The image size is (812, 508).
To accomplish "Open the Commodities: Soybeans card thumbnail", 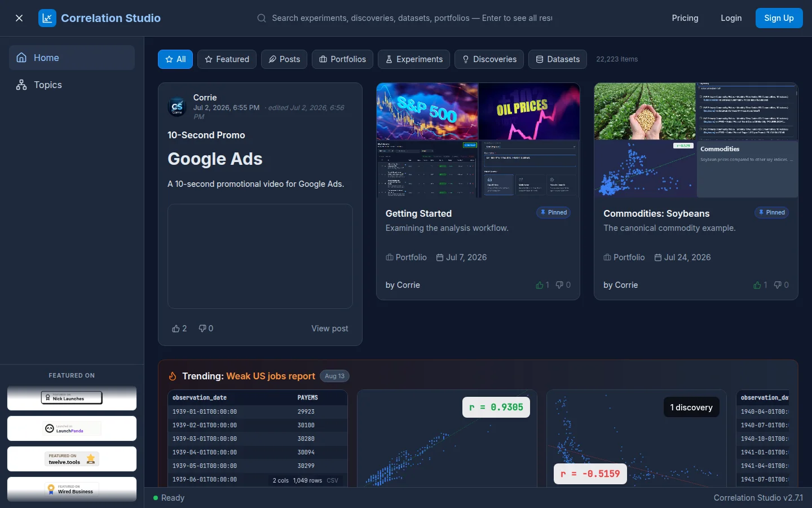I will pyautogui.click(x=696, y=140).
